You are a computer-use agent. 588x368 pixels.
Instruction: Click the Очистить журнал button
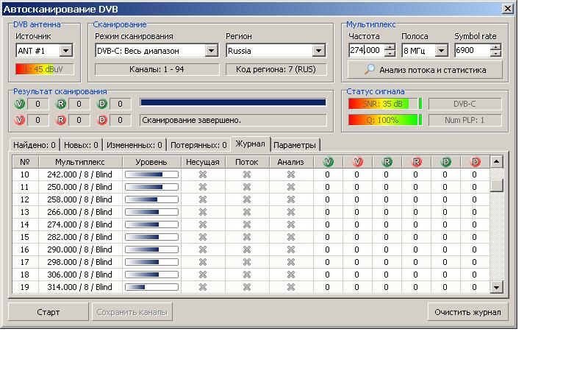click(x=467, y=312)
